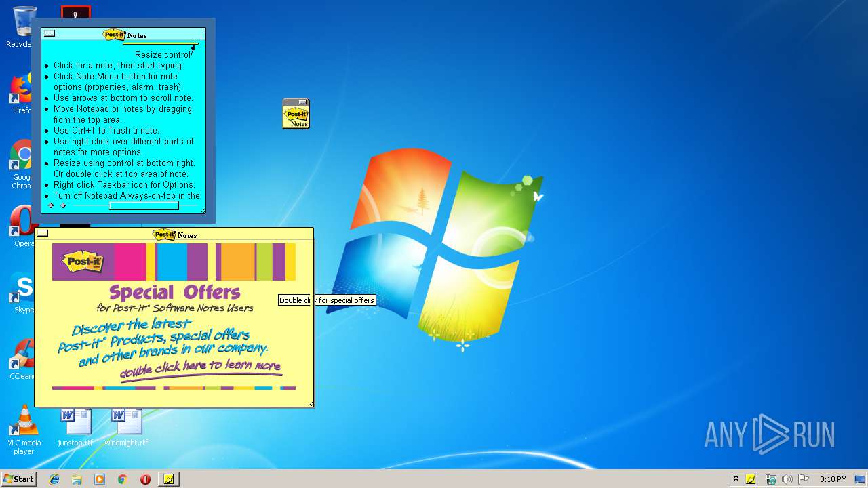The image size is (868, 488).
Task: Click the scroll-up arrow at the bottom of the cyan note
Action: point(51,205)
